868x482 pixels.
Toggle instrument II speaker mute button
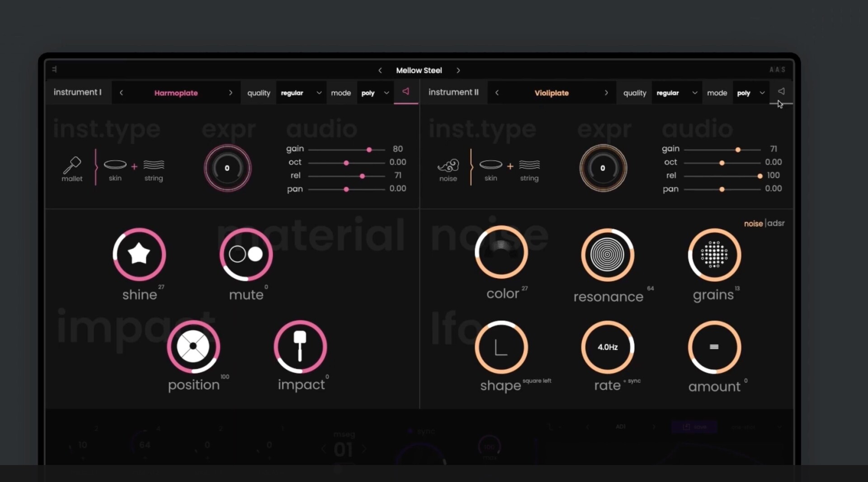tap(781, 92)
